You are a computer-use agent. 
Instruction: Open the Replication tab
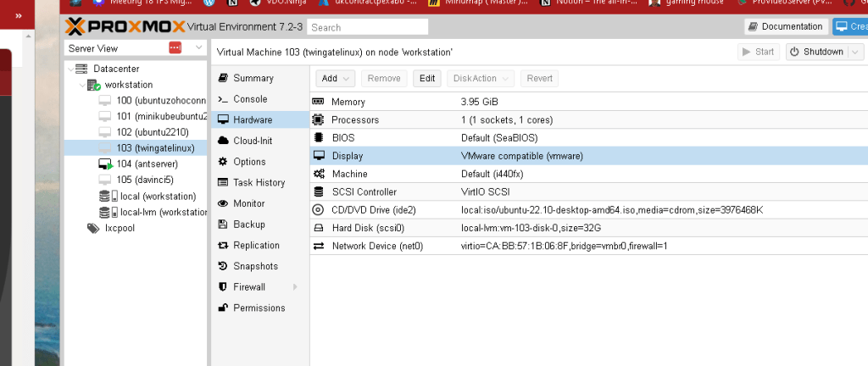tap(259, 246)
